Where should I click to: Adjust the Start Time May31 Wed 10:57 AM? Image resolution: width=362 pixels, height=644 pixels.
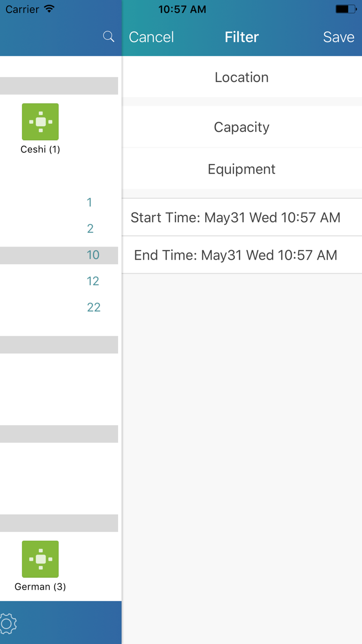[235, 217]
